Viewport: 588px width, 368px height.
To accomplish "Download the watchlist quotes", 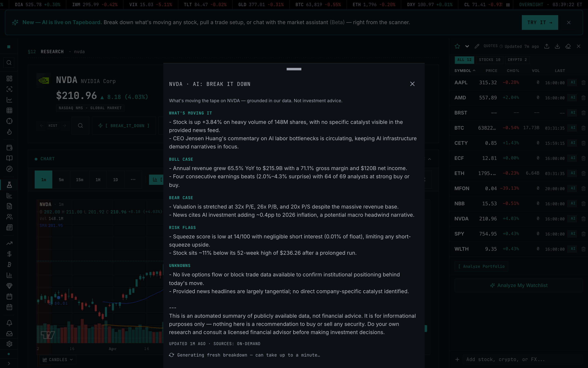I will click(x=557, y=46).
